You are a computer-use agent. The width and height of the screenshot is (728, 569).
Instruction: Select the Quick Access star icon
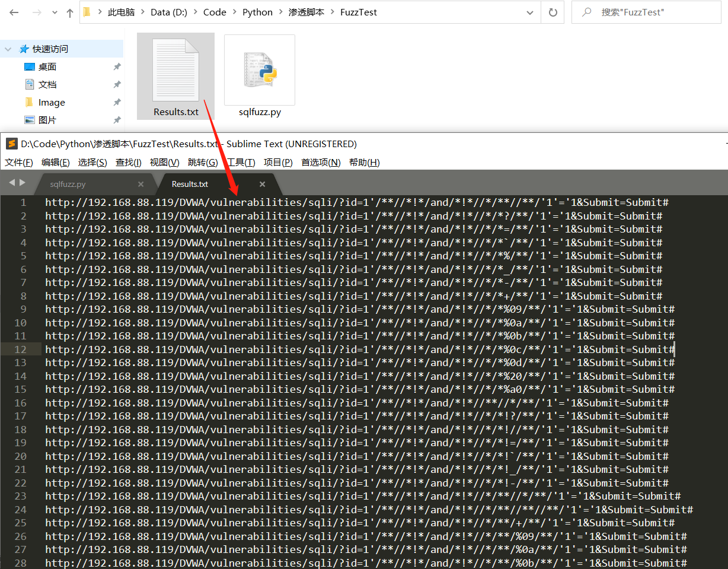click(x=23, y=48)
